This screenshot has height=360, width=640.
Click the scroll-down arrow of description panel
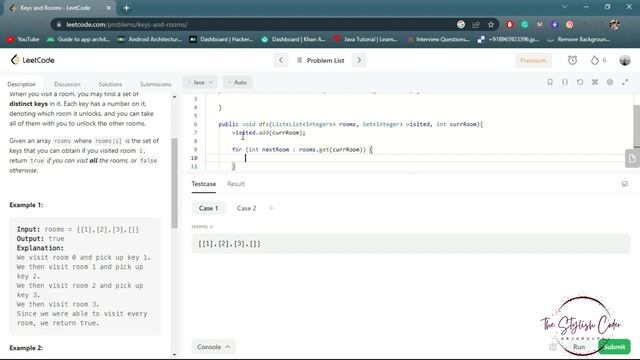point(175,355)
